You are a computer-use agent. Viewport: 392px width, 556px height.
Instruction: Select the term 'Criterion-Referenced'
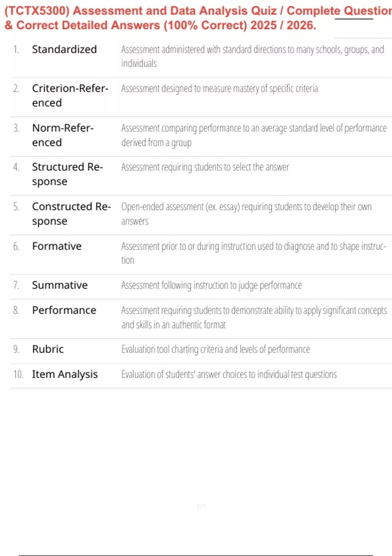click(70, 96)
